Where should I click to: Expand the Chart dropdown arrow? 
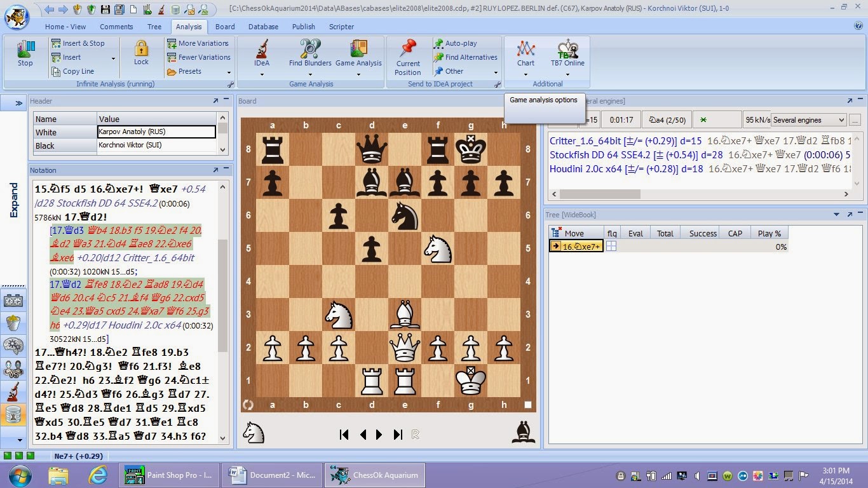point(526,74)
